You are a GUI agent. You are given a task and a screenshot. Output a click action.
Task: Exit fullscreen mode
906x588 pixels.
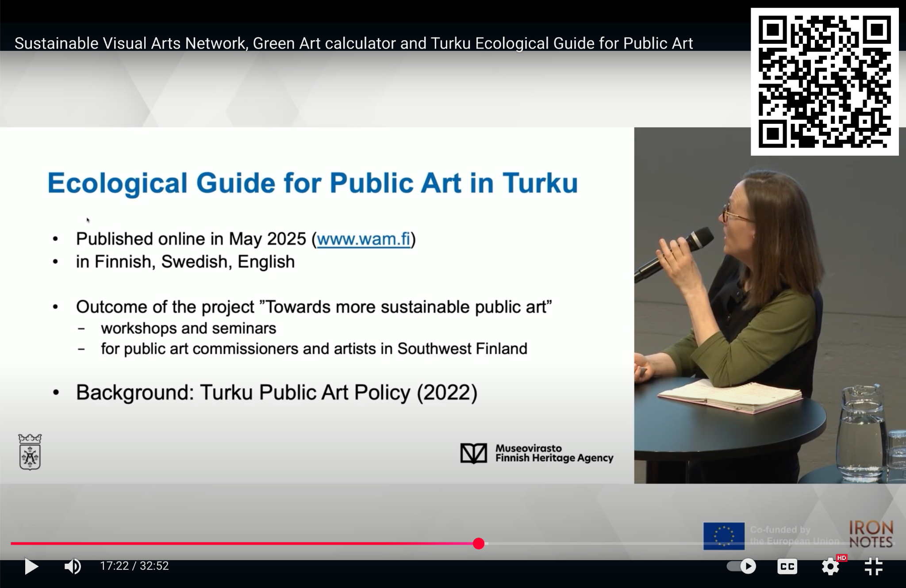pyautogui.click(x=873, y=566)
